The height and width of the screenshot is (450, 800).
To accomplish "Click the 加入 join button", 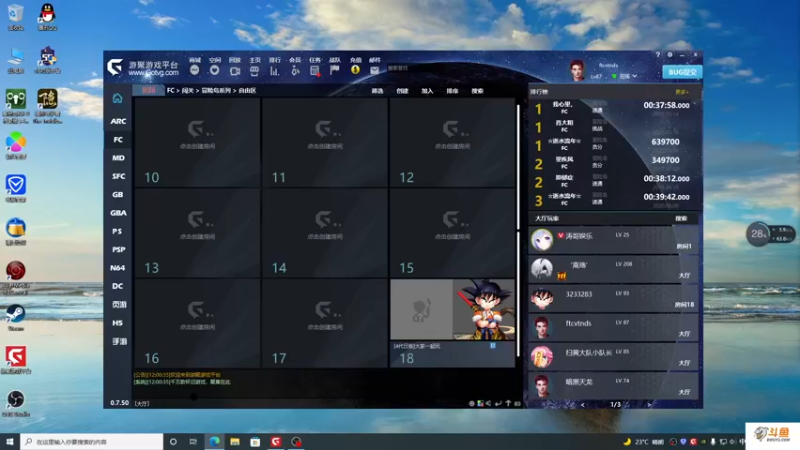I will 427,91.
